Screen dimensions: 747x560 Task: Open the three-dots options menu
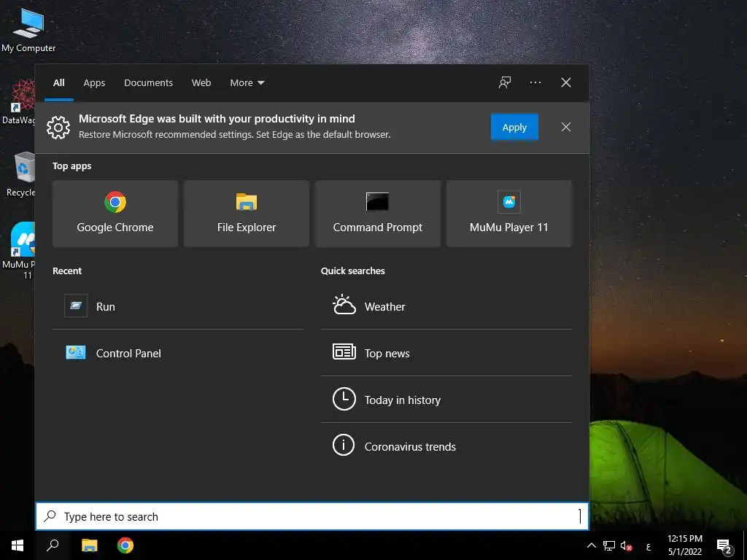tap(535, 82)
